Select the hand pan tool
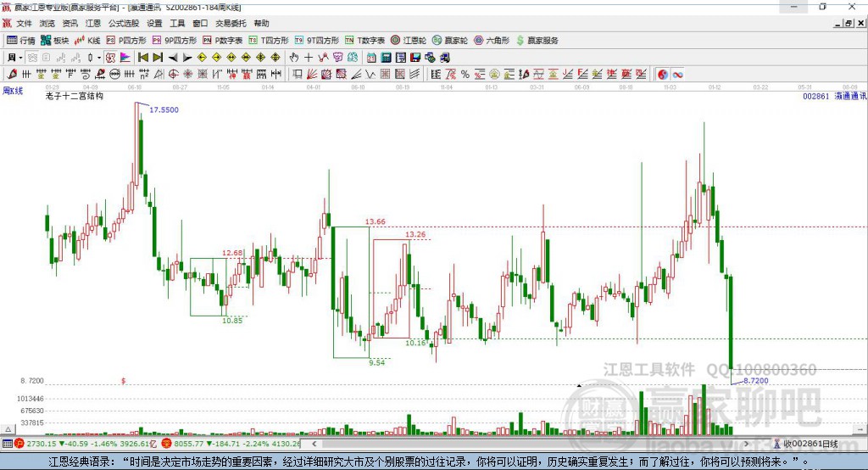 click(294, 58)
